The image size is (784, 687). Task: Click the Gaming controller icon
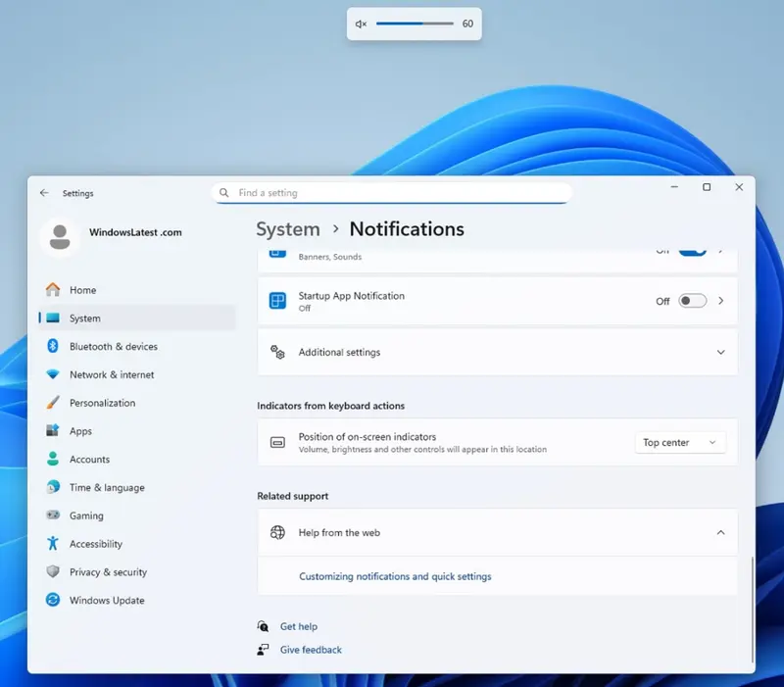click(52, 515)
